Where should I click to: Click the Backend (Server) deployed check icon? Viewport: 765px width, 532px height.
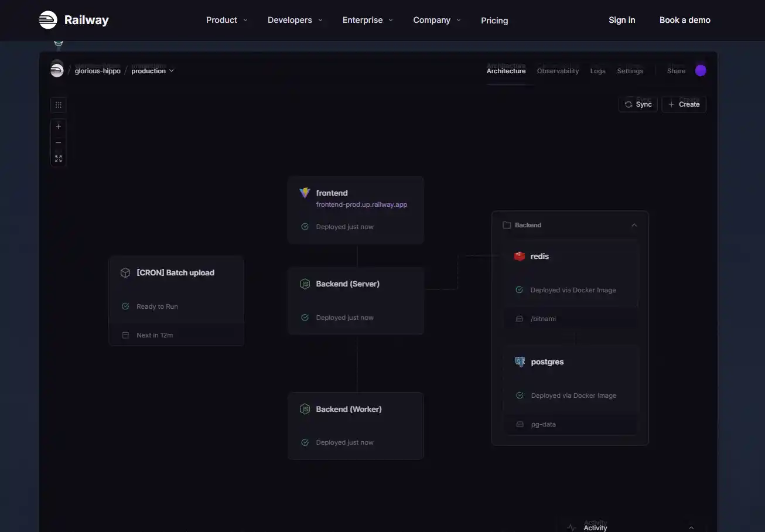305,318
